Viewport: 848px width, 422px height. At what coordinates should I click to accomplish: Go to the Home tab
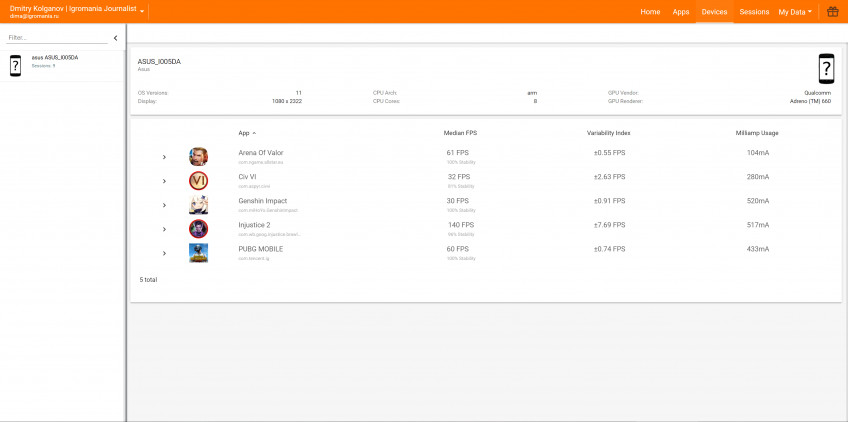point(650,12)
